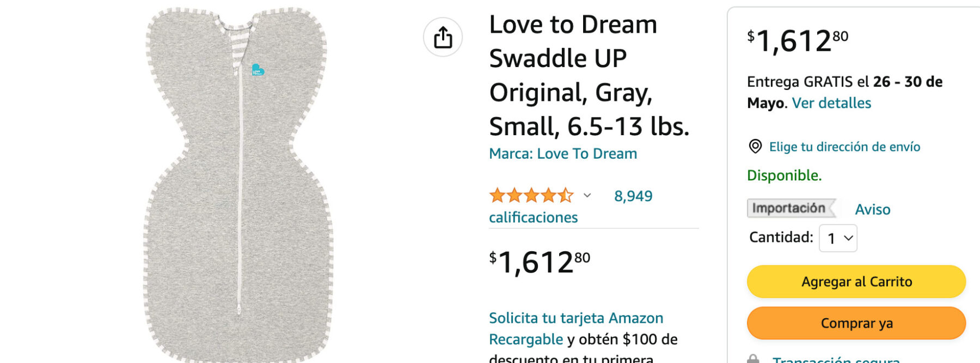This screenshot has width=980, height=363.
Task: Select Elige tu dirección de envío
Action: point(844,147)
